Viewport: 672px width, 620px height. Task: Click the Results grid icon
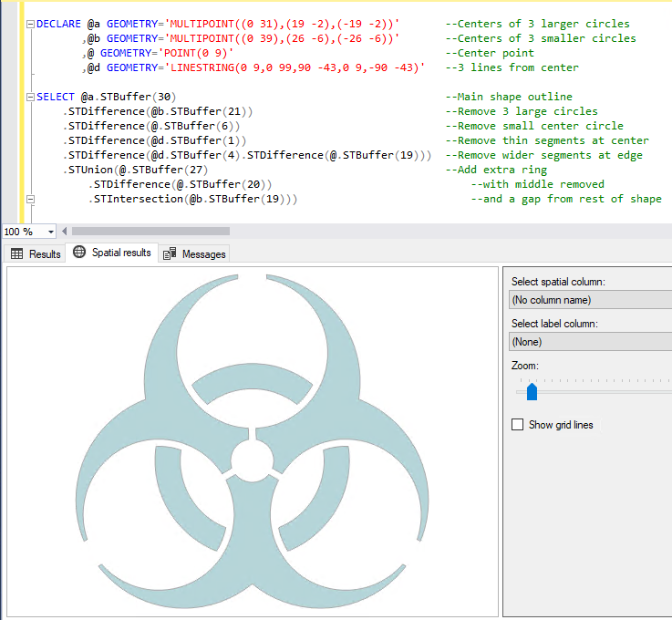click(x=16, y=253)
